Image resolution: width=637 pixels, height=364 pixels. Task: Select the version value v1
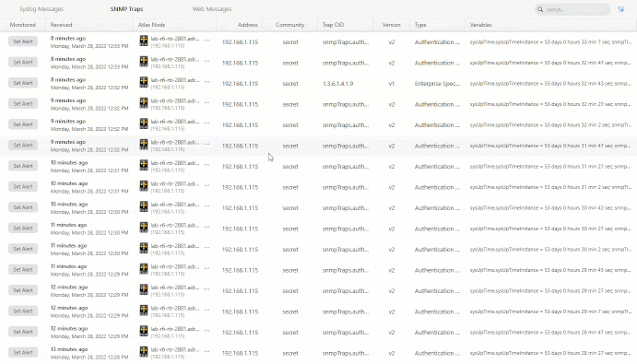[392, 84]
